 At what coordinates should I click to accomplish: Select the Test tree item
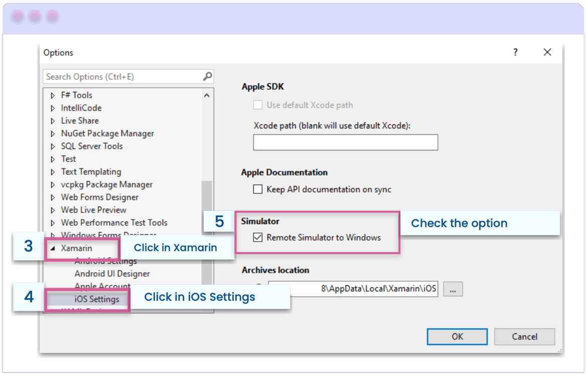click(68, 159)
